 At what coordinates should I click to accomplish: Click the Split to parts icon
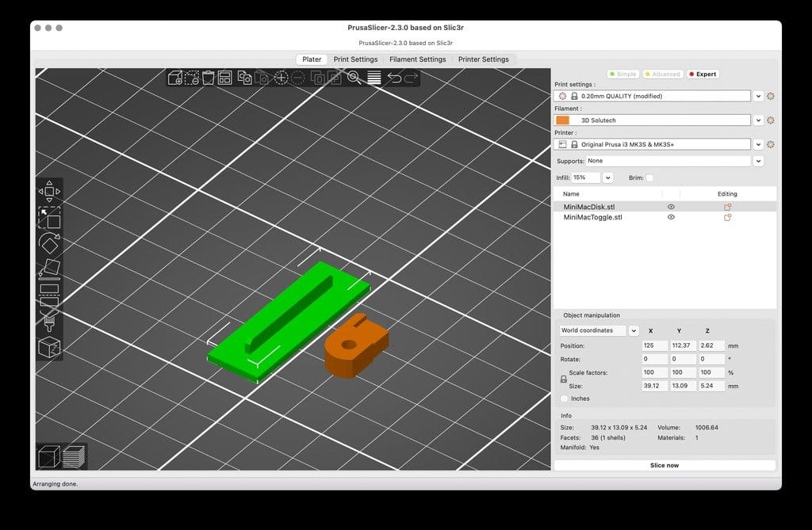(335, 78)
